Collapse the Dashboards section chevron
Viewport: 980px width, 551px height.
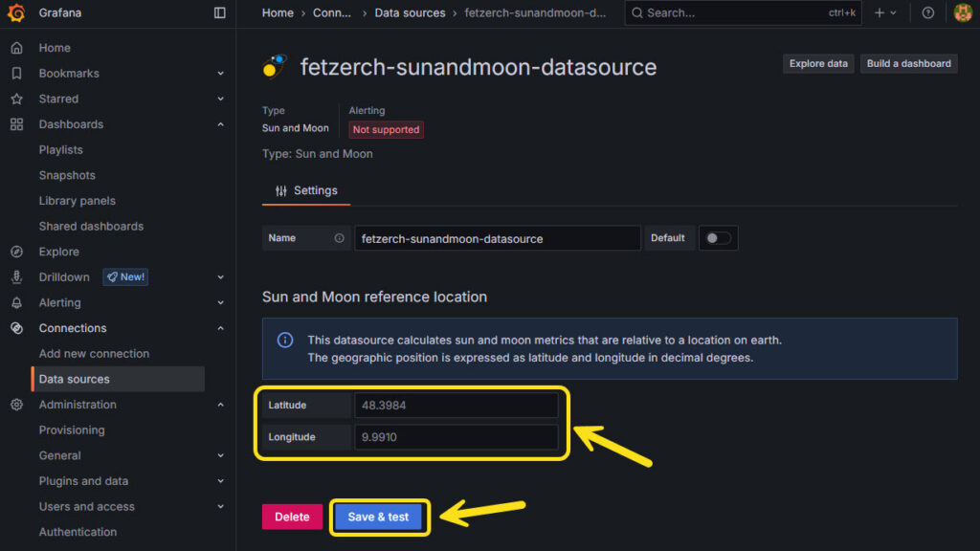coord(221,124)
